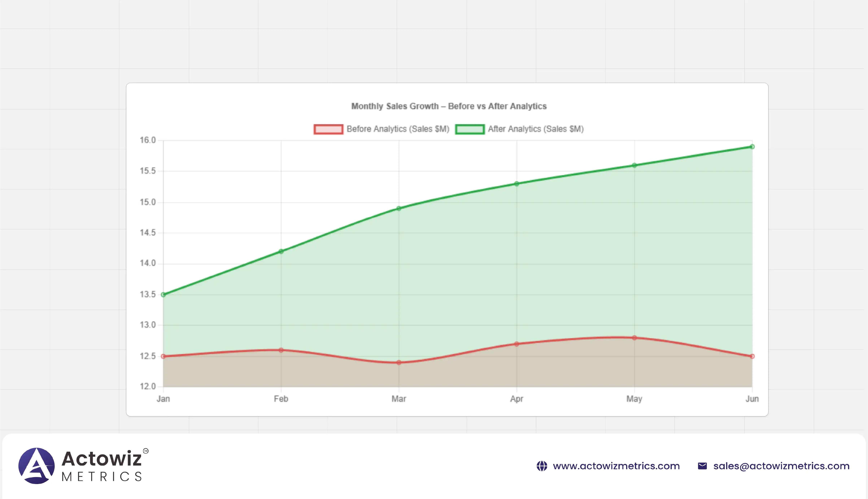868x499 pixels.
Task: Click the Actowiz Metrics logo emblem
Action: coord(36,466)
